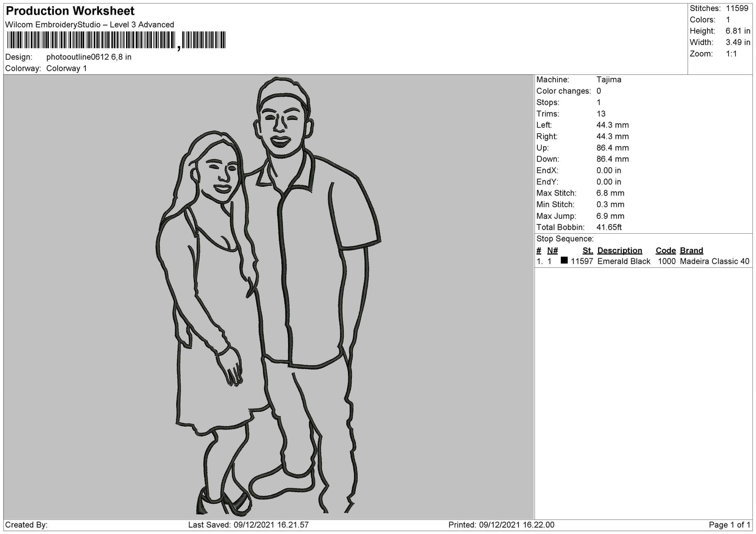
Task: Click the Description column header
Action: (620, 251)
